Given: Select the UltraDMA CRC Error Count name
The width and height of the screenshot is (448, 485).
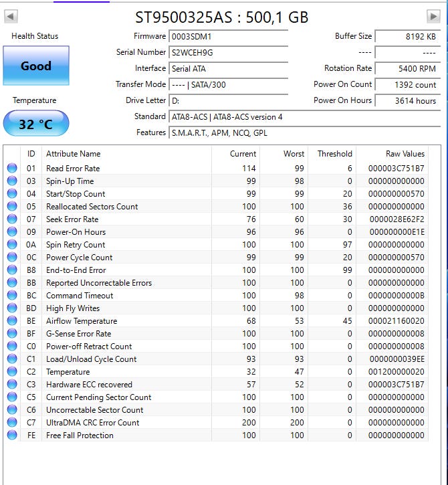Looking at the screenshot, I should (x=93, y=423).
